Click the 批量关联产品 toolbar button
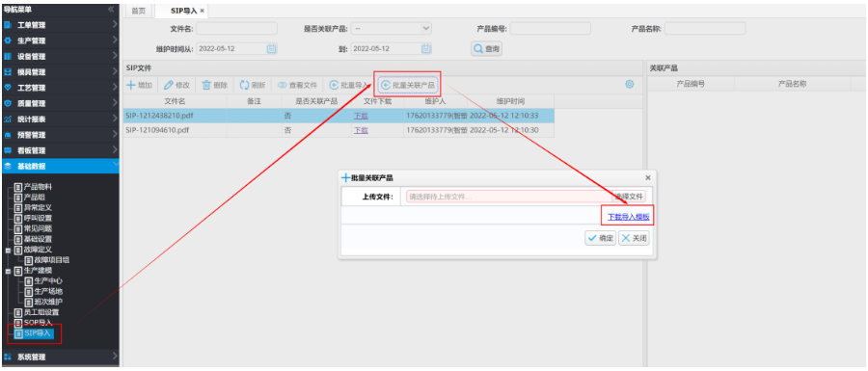 point(409,85)
